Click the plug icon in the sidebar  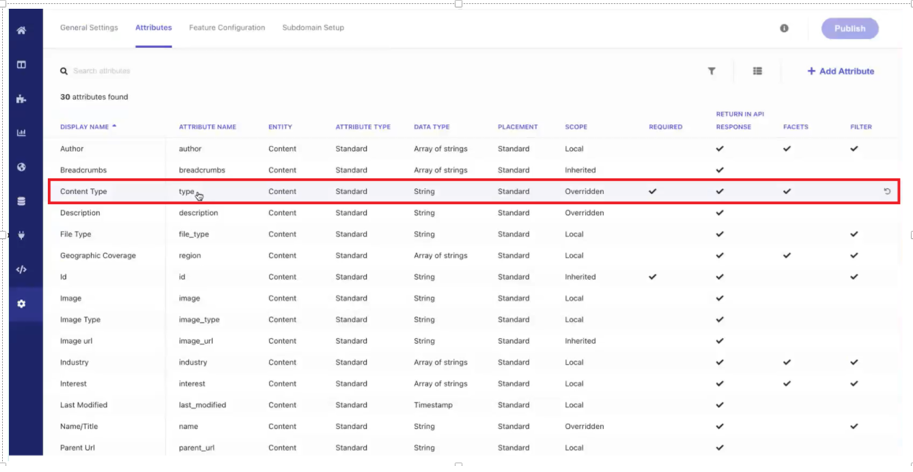click(22, 236)
